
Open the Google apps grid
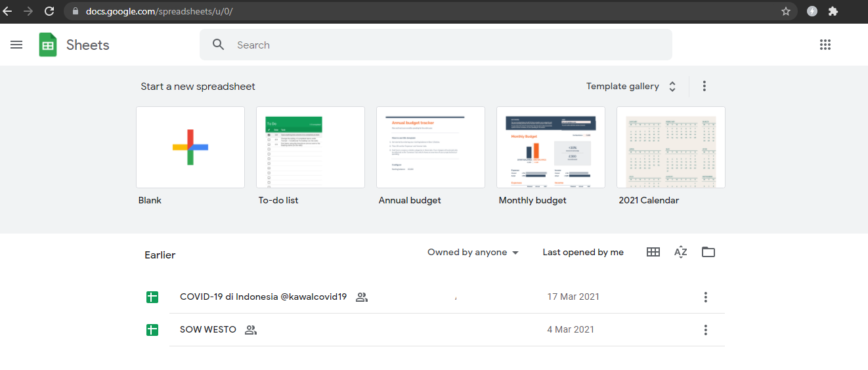point(825,45)
